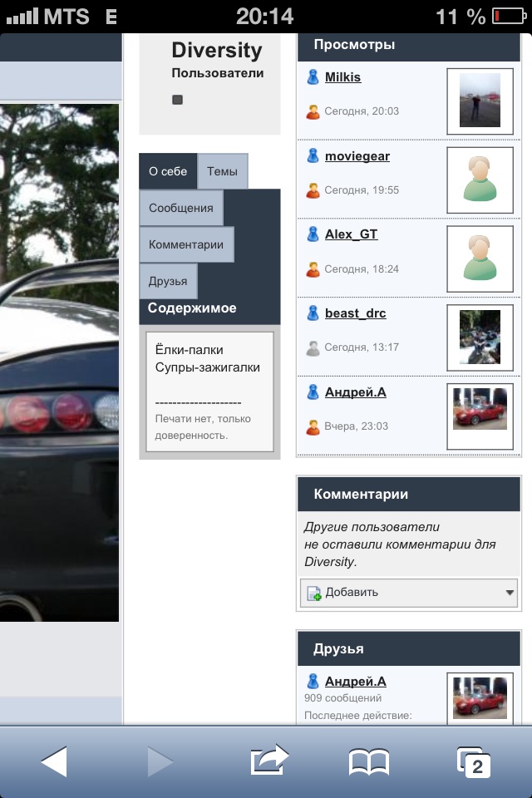Click blue user icon beside Milkis

click(x=313, y=77)
